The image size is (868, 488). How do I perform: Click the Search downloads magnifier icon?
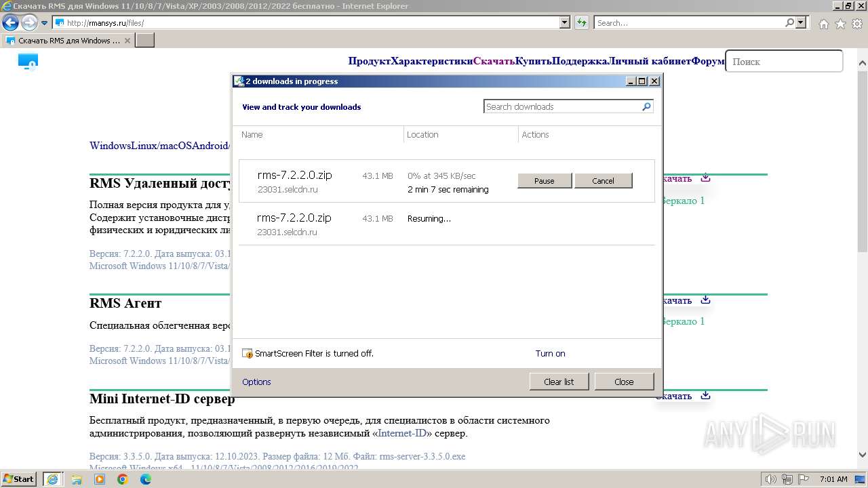click(646, 106)
